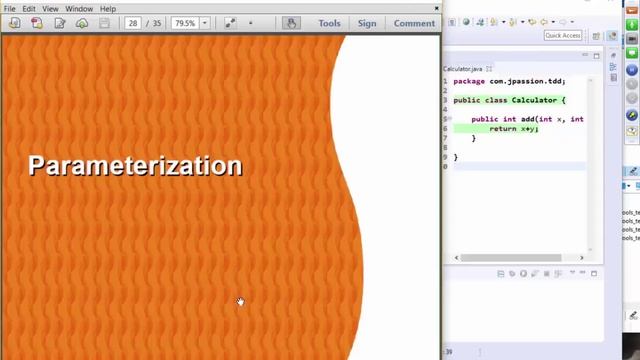Click the green chat bubble sidebar button
The height and width of the screenshot is (360, 640).
click(x=632, y=53)
